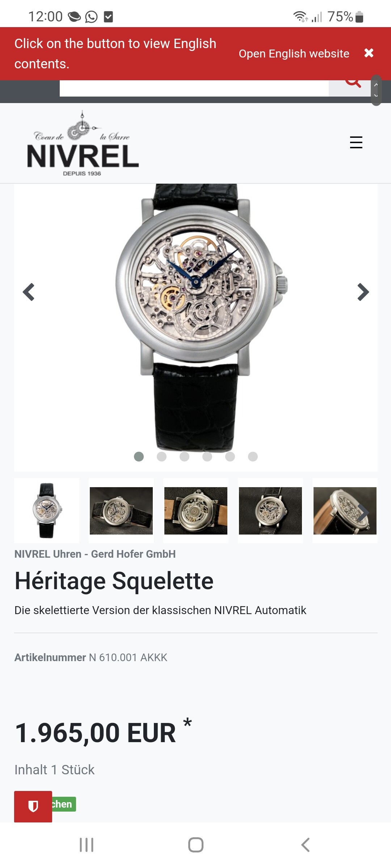Tap the red search magnifier icon
The height and width of the screenshot is (868, 391).
tap(353, 83)
